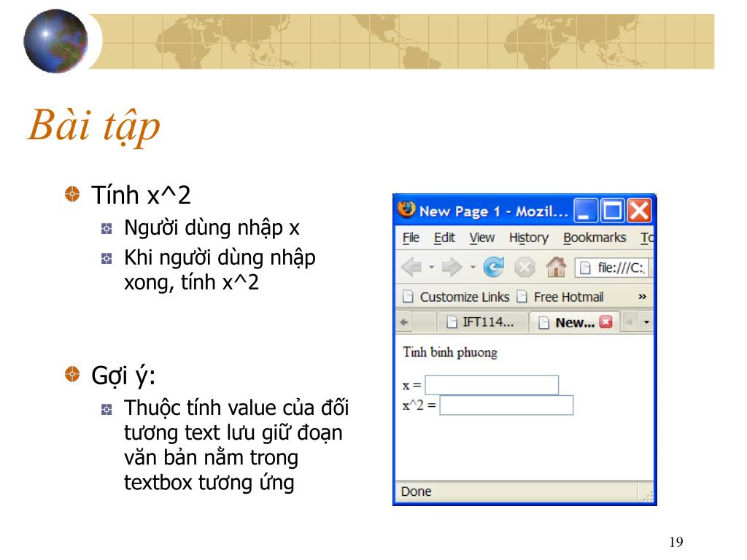Minimize the New Page 1 Mozilla window
This screenshot has width=747, height=560.
tap(584, 211)
